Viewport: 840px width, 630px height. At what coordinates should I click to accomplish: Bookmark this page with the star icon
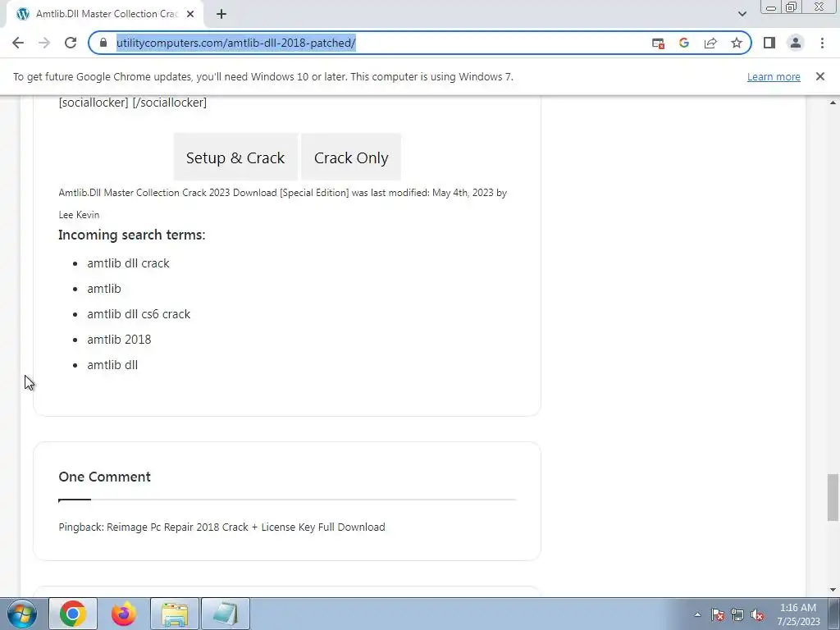(737, 43)
